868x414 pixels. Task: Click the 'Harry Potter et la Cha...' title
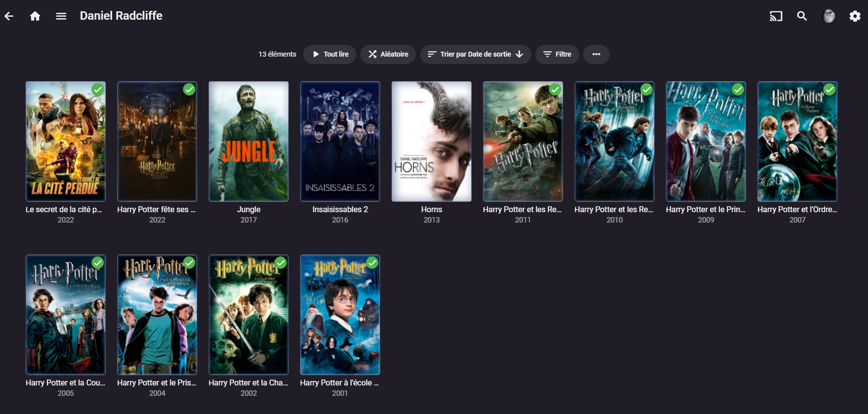(248, 382)
